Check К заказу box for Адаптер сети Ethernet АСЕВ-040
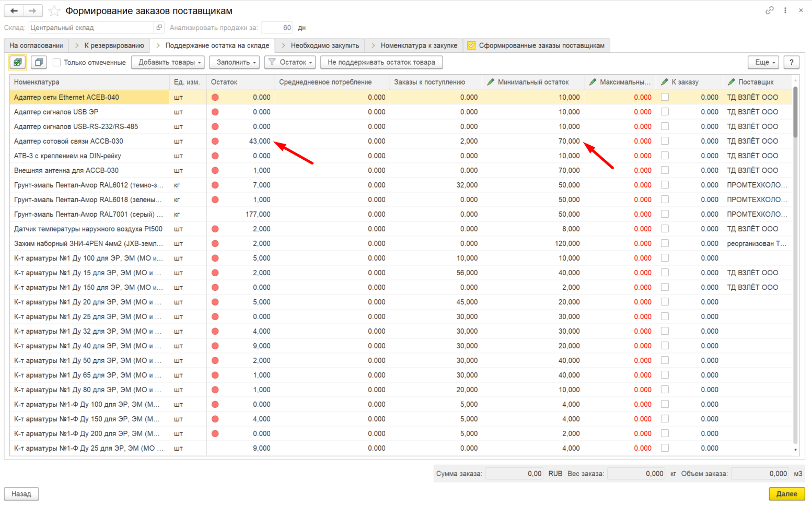Viewport: 812px width, 506px height. (x=665, y=97)
